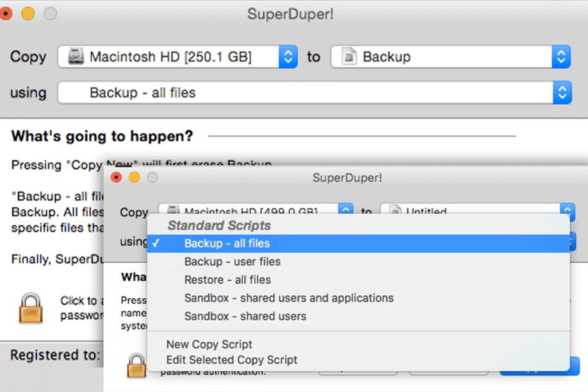Screen dimensions: 588x392
Task: Open the Untitled destination dropdown chevron
Action: point(567,211)
